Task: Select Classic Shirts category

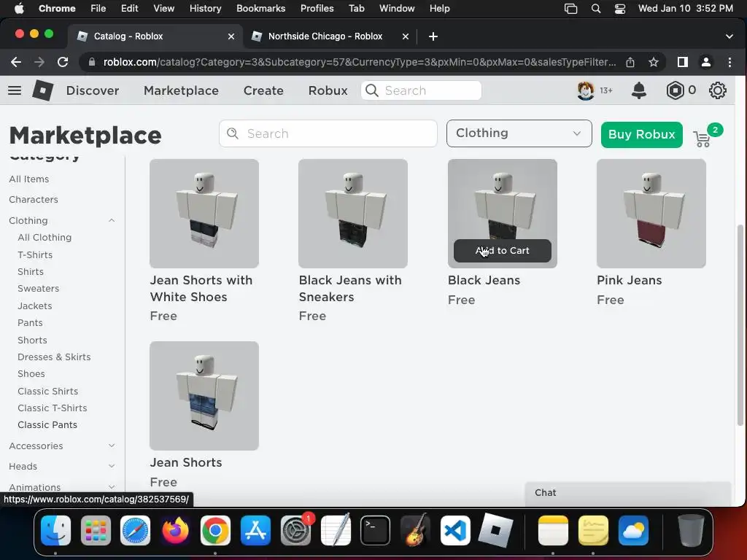Action: pos(47,391)
